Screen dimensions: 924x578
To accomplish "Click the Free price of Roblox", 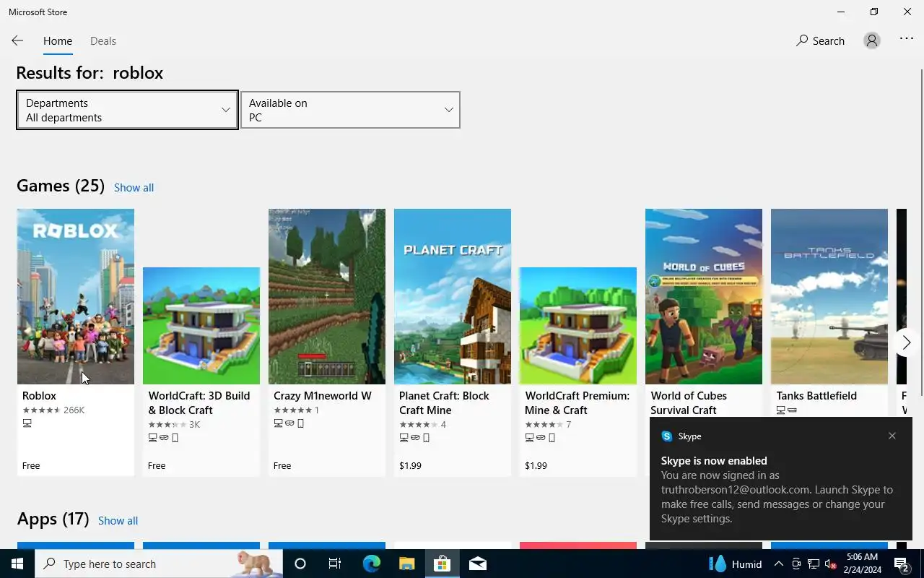I will coord(31,466).
